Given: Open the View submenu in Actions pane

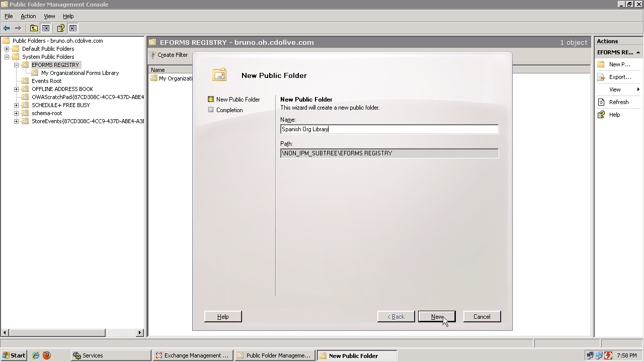Looking at the screenshot, I should [x=618, y=89].
